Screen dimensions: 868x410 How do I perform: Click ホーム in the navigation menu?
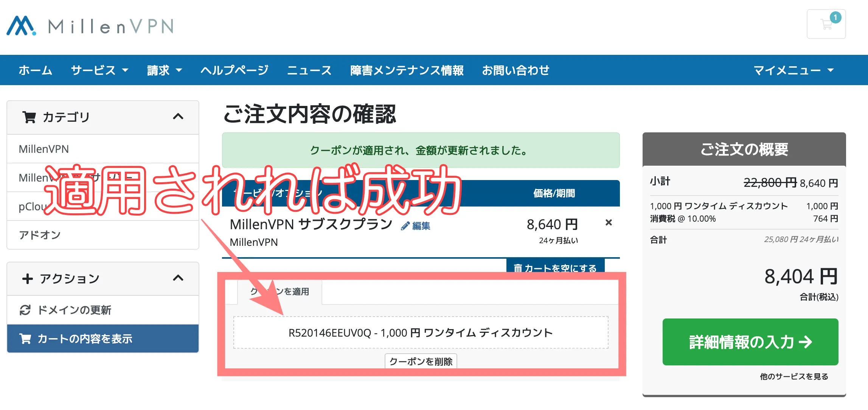pos(36,70)
